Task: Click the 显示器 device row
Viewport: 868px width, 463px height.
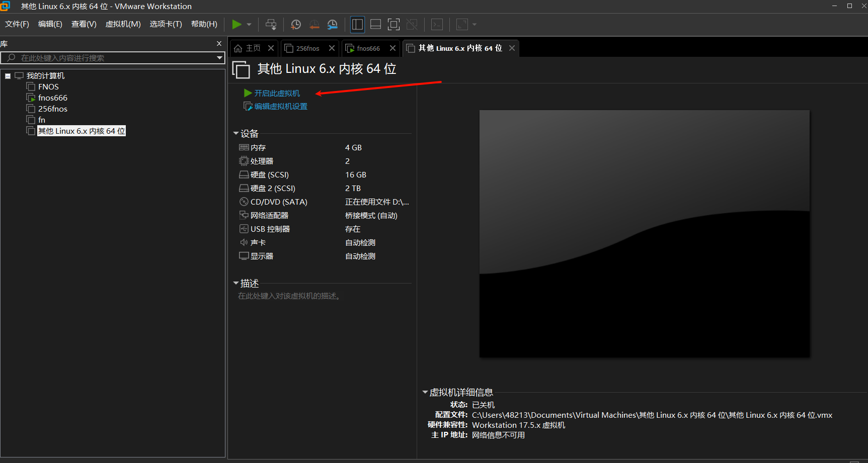Action: [325, 256]
